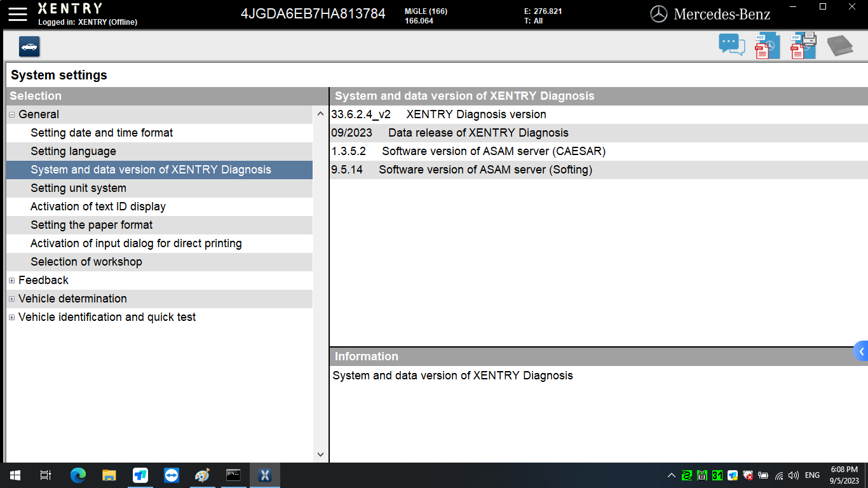Open the green calendar tray icon

pos(716,475)
